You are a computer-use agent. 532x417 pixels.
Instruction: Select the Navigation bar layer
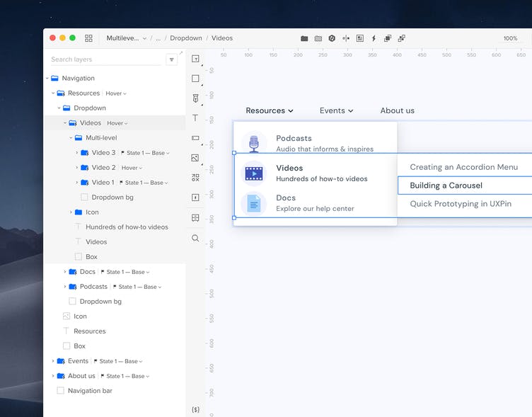90,391
